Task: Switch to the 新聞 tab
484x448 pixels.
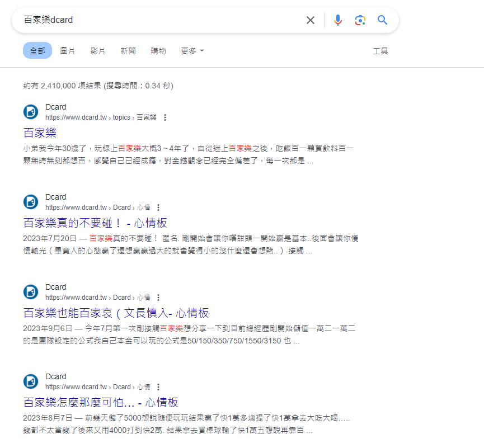Action: [128, 51]
